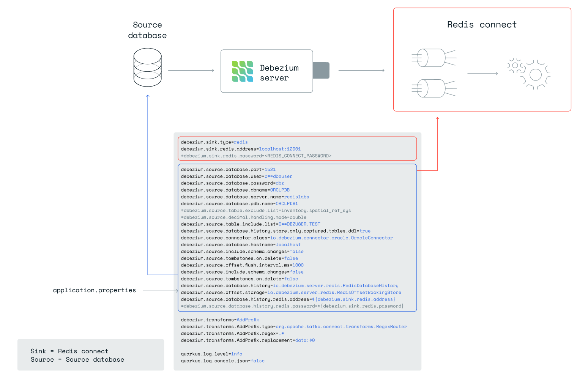Click the debezium.transforms=AddPrefix line

pos(220,320)
